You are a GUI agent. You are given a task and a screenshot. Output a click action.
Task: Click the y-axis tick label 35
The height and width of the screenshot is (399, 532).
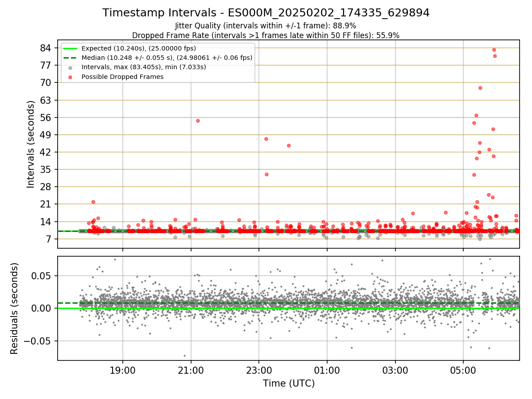[x=47, y=169]
